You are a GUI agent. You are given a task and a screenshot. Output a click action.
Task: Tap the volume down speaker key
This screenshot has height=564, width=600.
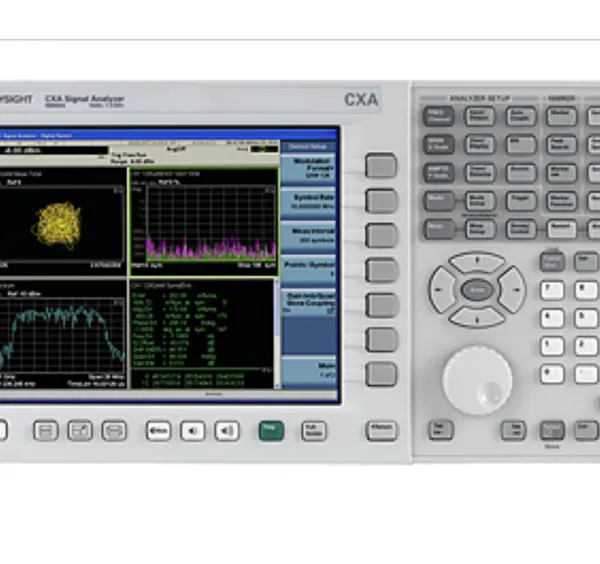[x=193, y=431]
